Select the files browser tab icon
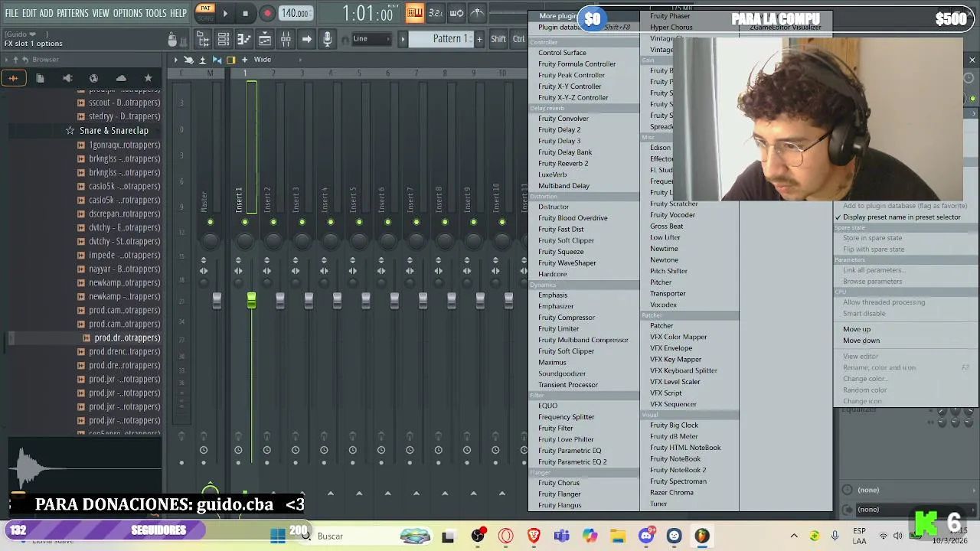 pos(40,78)
